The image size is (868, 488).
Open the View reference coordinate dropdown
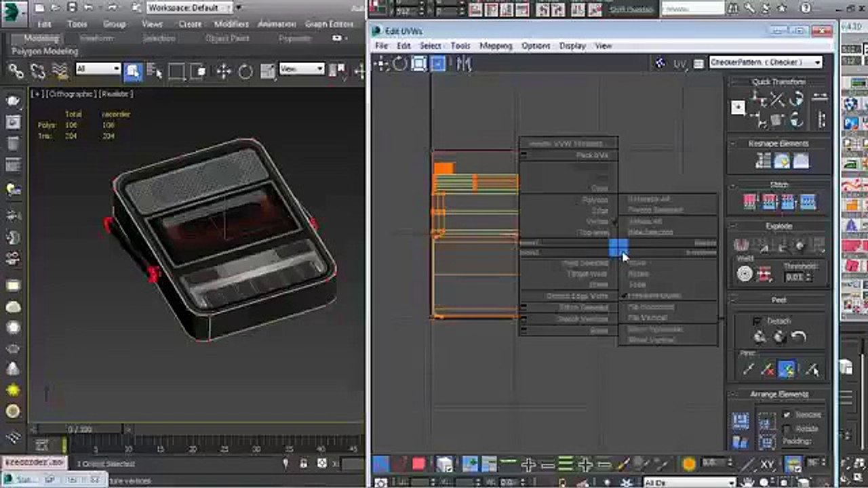tap(302, 69)
